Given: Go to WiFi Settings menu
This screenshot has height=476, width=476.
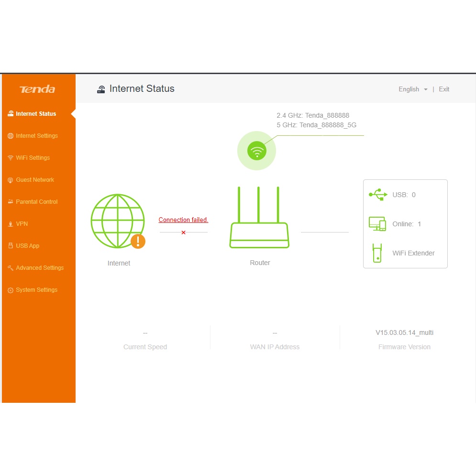Looking at the screenshot, I should pyautogui.click(x=33, y=158).
